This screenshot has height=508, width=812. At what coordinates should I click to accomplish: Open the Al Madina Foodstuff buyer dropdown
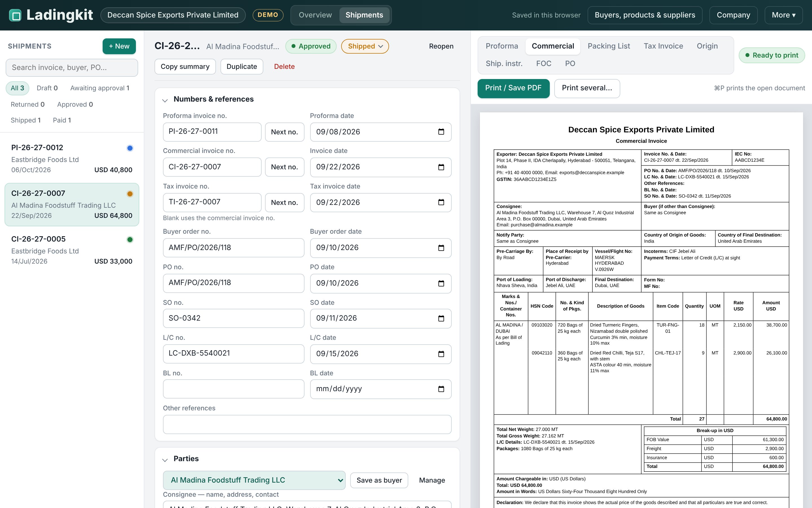[x=254, y=480]
